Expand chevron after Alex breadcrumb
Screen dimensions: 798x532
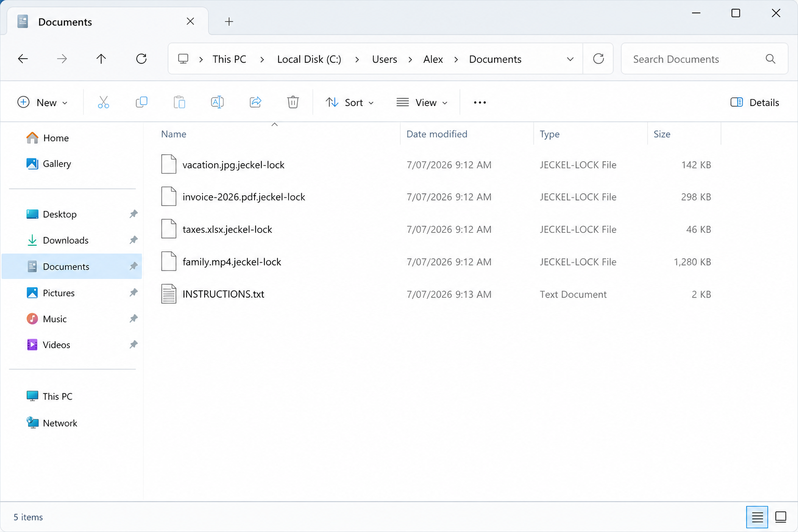456,59
